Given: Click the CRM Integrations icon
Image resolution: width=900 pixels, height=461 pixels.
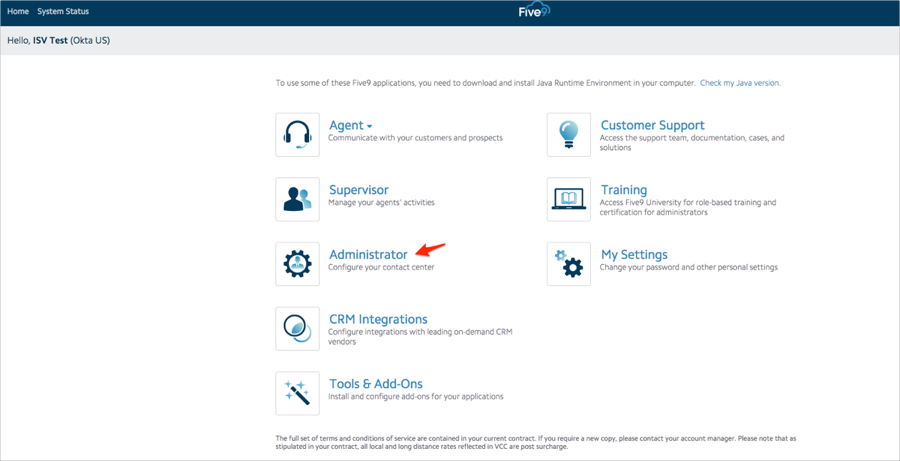Looking at the screenshot, I should point(297,329).
